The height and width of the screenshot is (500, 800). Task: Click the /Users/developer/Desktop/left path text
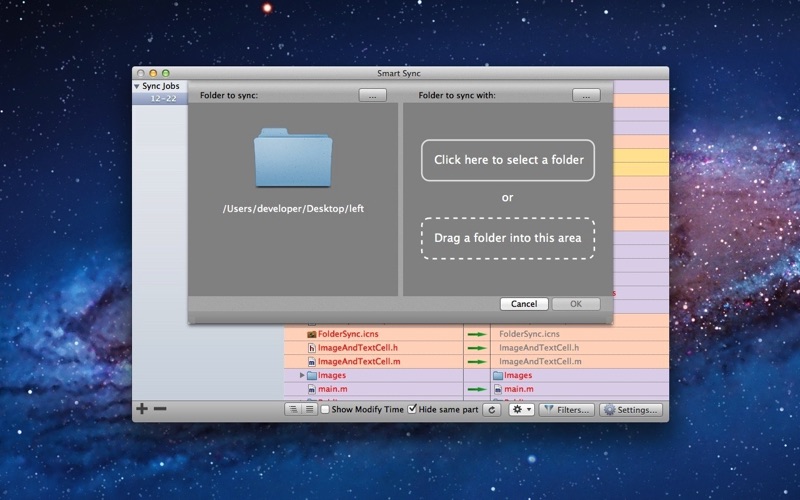click(293, 209)
